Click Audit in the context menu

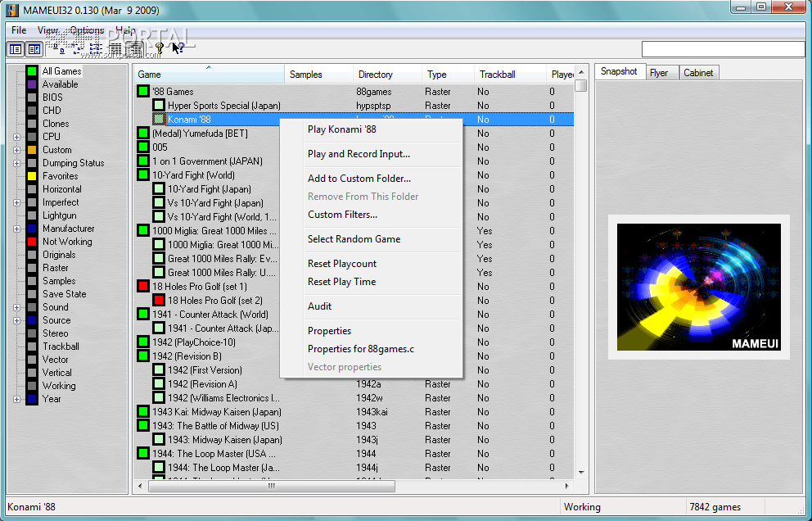[x=319, y=306]
